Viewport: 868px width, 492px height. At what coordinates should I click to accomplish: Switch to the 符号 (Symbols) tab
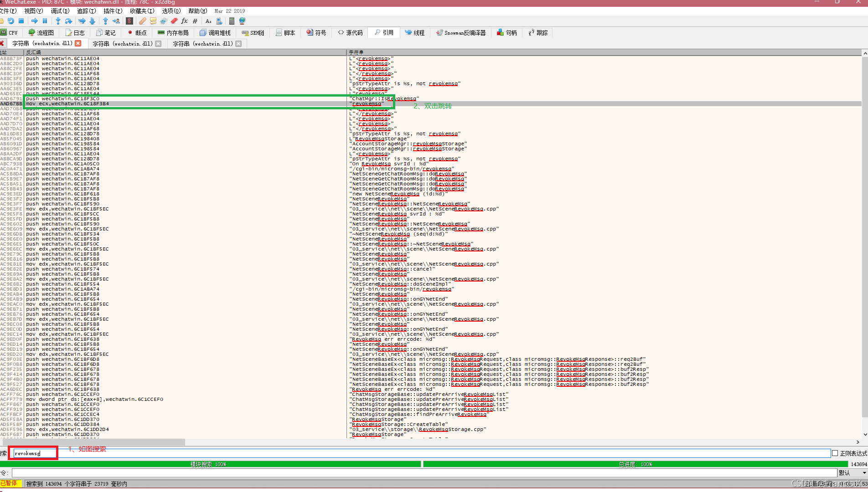(316, 33)
